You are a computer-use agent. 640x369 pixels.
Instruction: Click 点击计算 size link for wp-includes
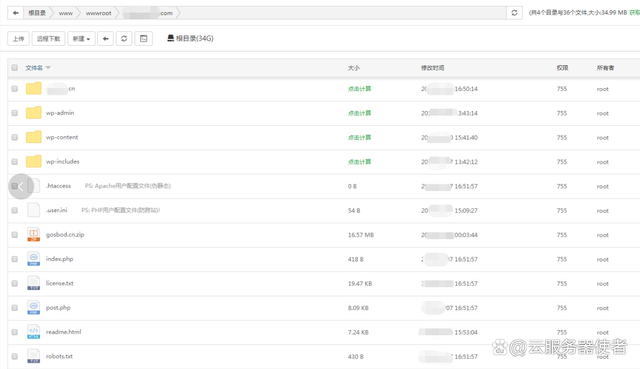359,162
